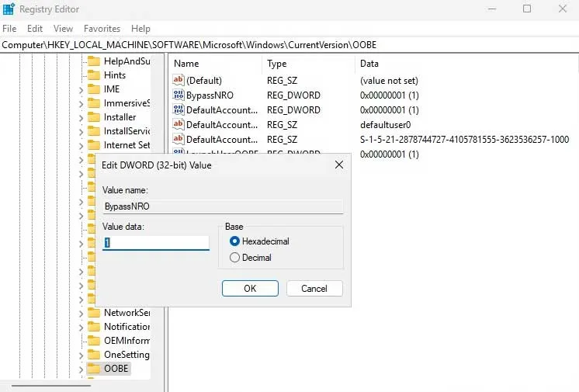The image size is (579, 392).
Task: Select the Decimal base option
Action: click(251, 258)
